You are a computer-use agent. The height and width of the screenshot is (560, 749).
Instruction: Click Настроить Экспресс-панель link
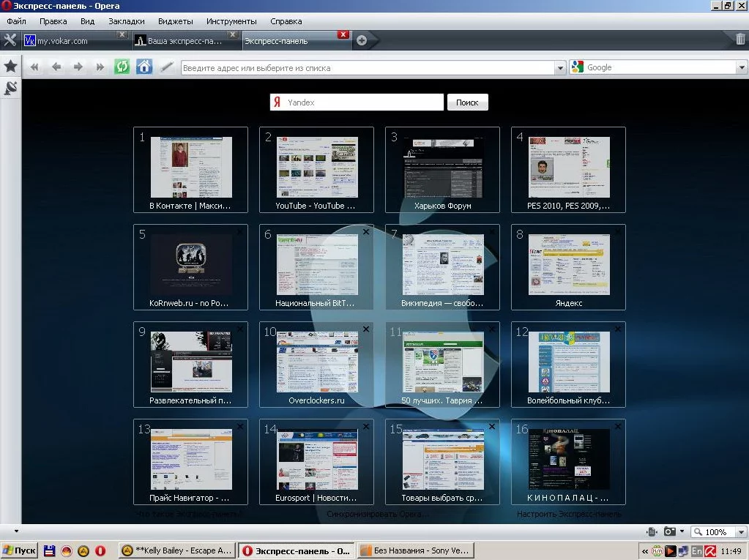coord(568,514)
